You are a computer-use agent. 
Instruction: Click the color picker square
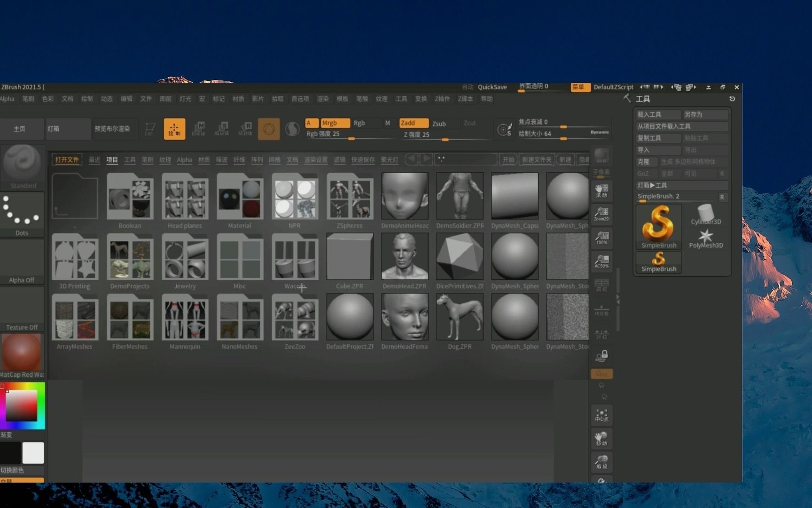point(21,405)
